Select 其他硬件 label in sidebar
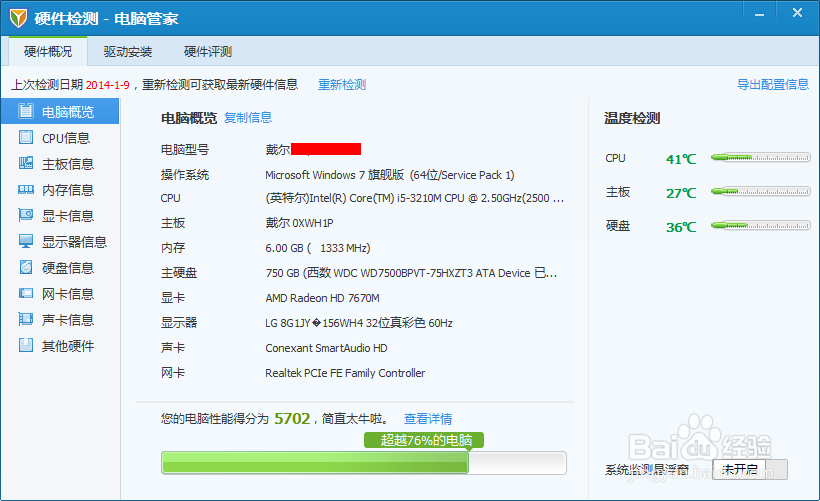820x501 pixels. 68,346
